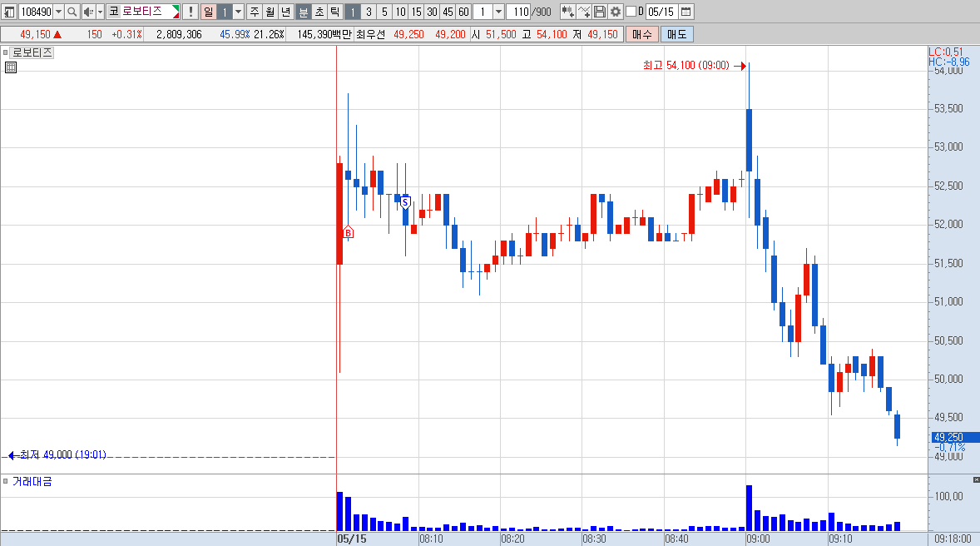Click the add line overlay icon
This screenshot has width=980, height=546.
click(584, 12)
